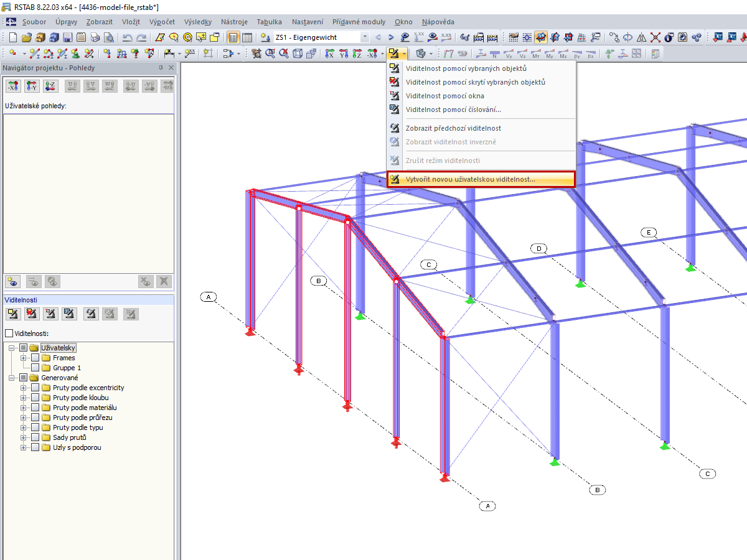The image size is (747, 560).
Task: Show axial force N results icon
Action: tap(495, 54)
